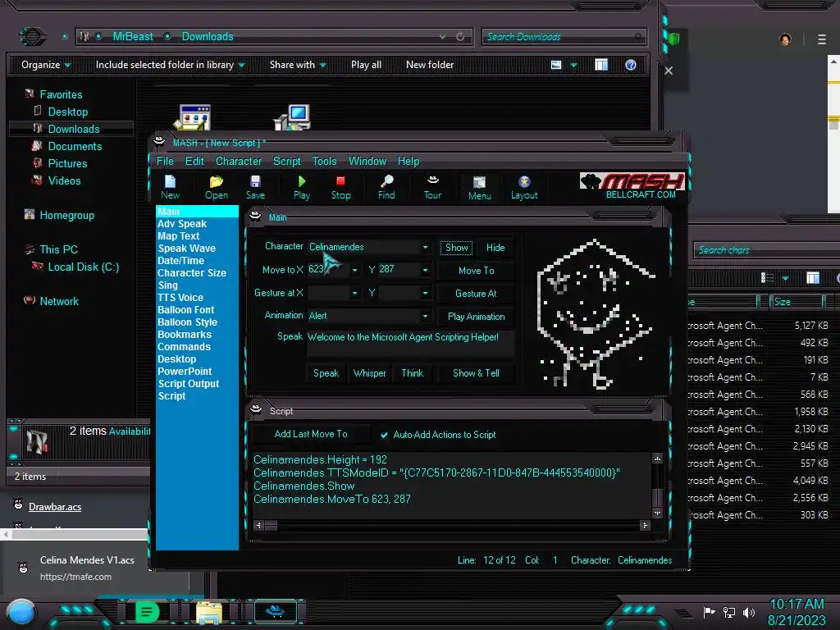The height and width of the screenshot is (630, 840).
Task: Open the Start orb on the taskbar
Action: tap(21, 612)
